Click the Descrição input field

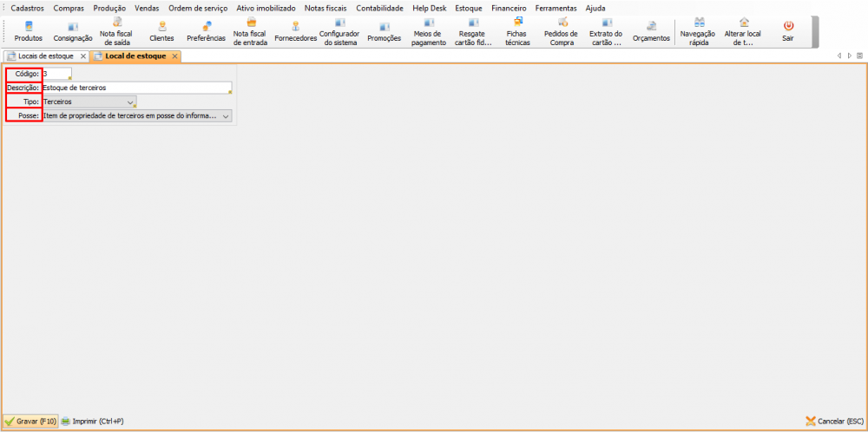pos(135,88)
